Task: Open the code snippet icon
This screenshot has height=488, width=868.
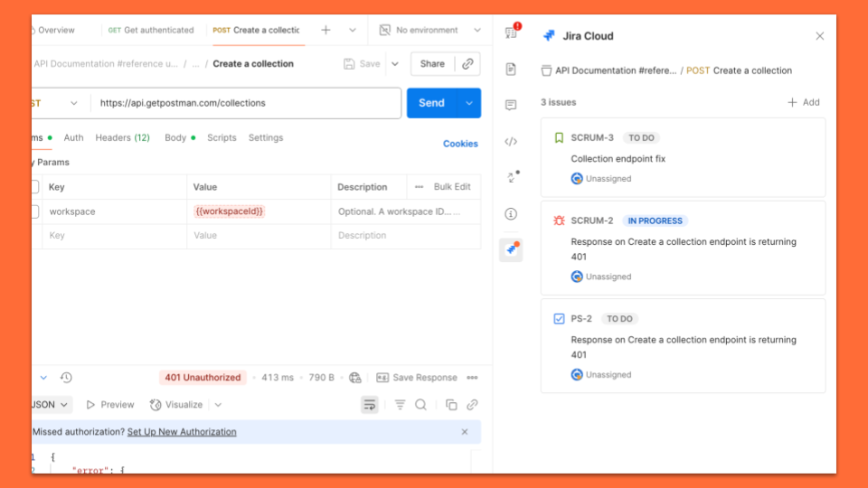Action: pos(510,142)
